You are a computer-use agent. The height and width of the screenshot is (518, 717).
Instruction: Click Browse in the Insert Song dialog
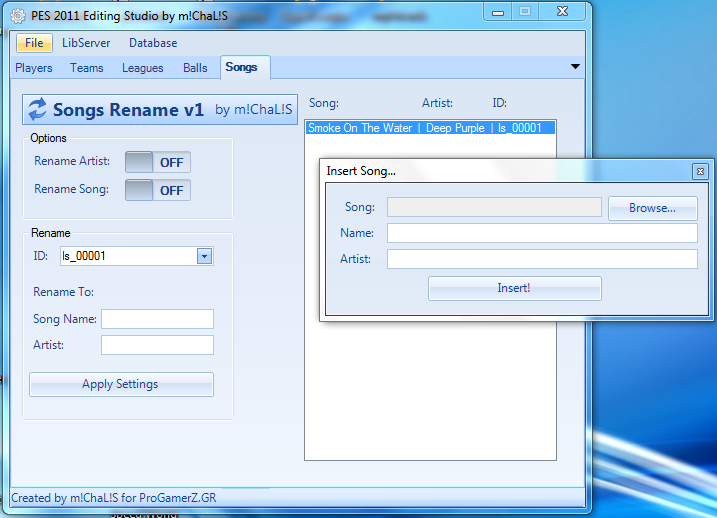coord(653,208)
